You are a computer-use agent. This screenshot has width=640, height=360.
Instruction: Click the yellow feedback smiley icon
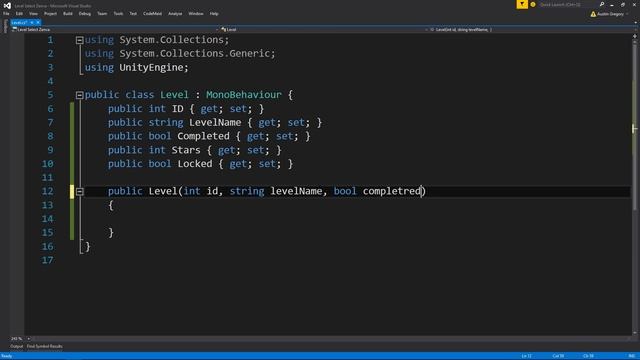coord(533,4)
